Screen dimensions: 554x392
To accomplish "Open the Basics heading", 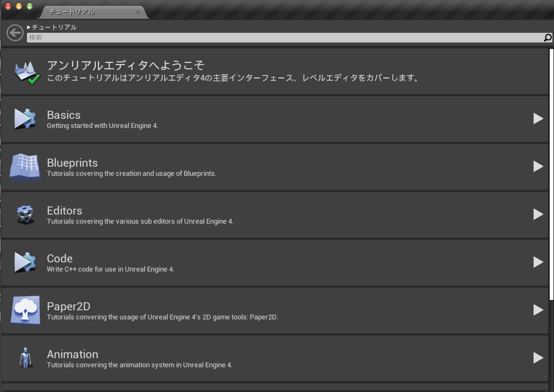I will point(64,115).
